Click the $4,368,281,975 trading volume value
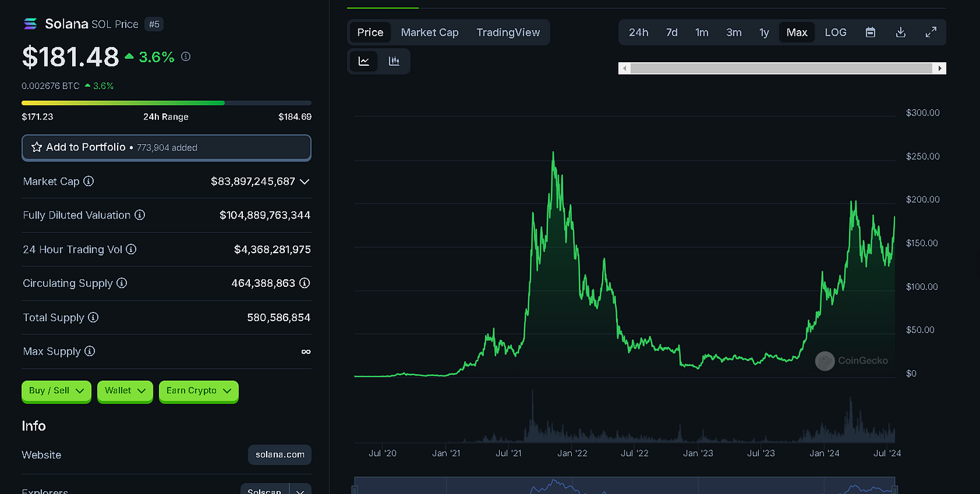This screenshot has height=494, width=980. click(272, 249)
